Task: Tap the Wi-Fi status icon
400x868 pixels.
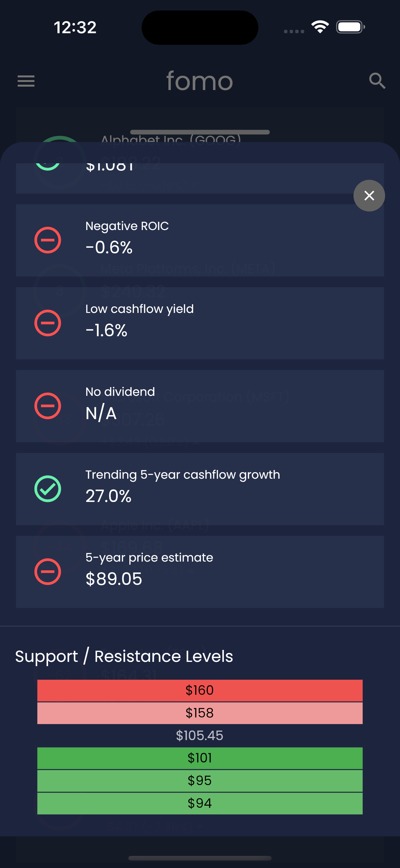Action: click(x=320, y=27)
